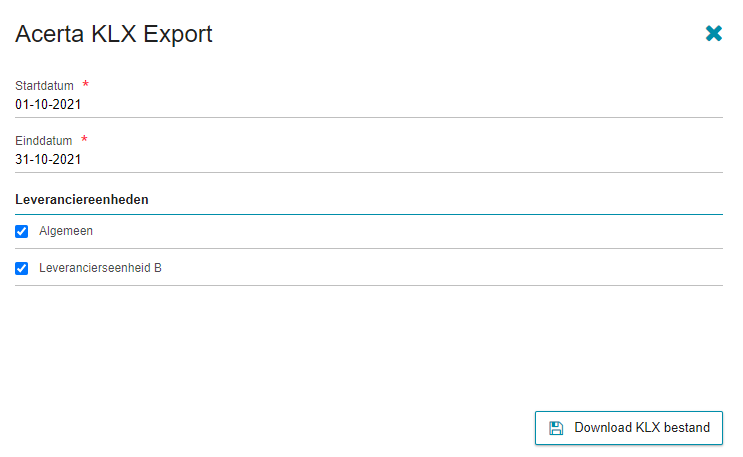Click the Startdatum field label
The image size is (743, 457).
point(44,86)
